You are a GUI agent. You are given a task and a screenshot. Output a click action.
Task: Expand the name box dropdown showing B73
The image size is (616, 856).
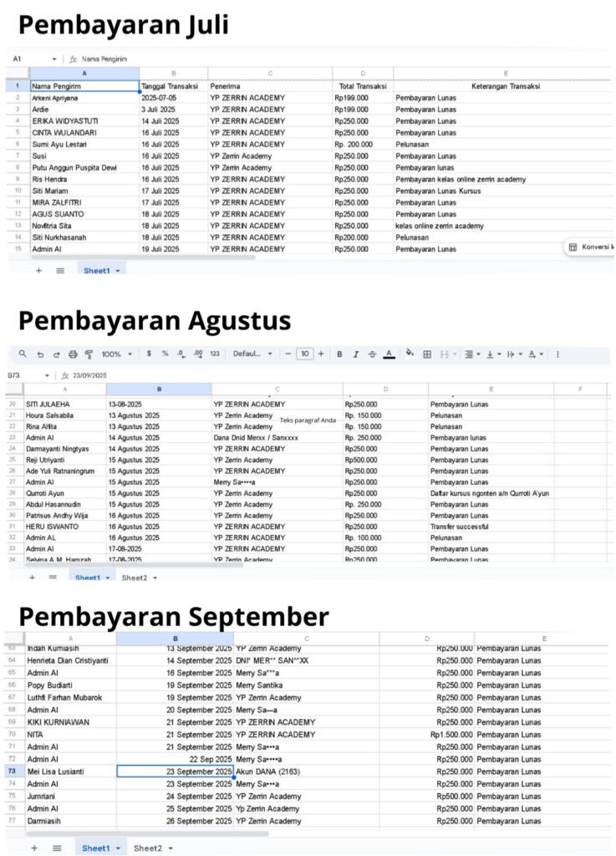(x=47, y=376)
